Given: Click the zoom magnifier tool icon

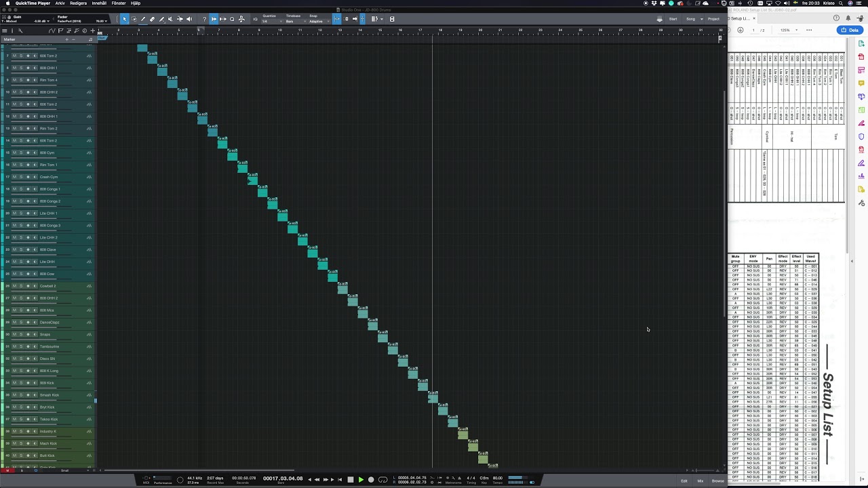Looking at the screenshot, I should tap(232, 19).
